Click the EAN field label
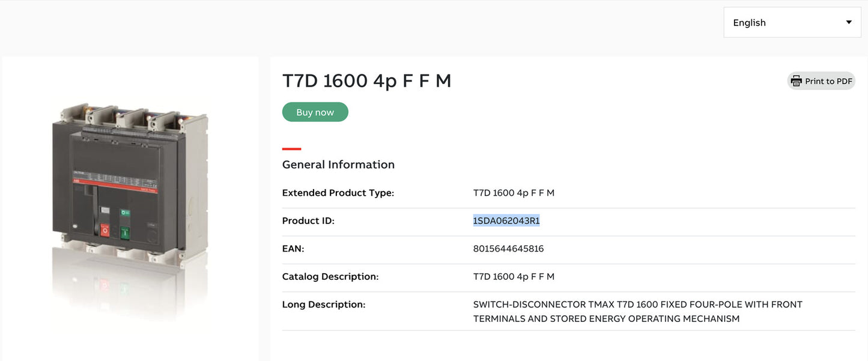 tap(293, 248)
